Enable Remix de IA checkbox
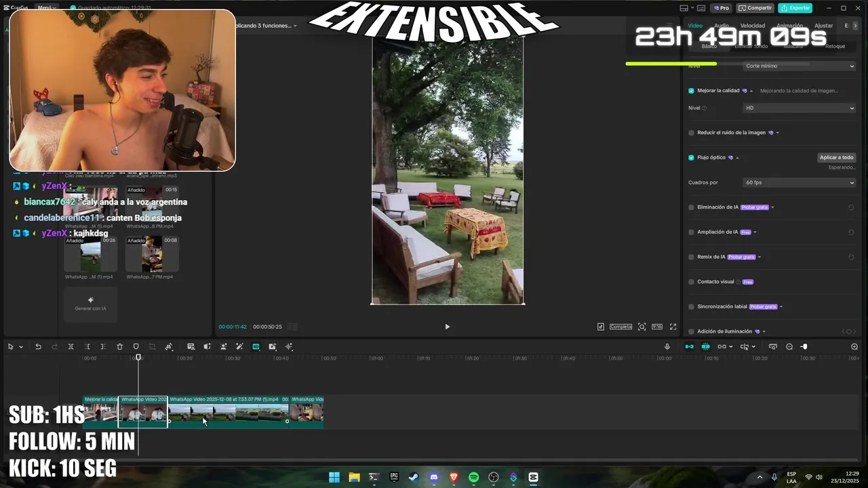Image resolution: width=868 pixels, height=488 pixels. coord(691,257)
